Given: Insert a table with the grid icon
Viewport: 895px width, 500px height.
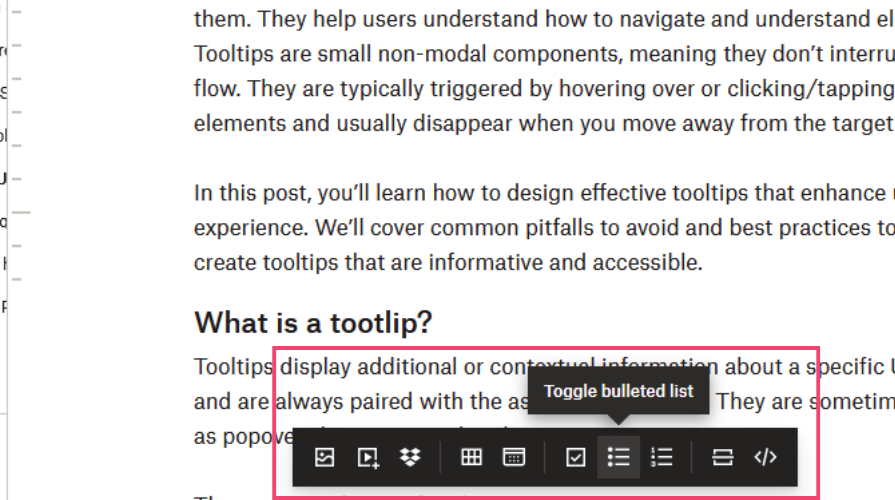Looking at the screenshot, I should (471, 457).
